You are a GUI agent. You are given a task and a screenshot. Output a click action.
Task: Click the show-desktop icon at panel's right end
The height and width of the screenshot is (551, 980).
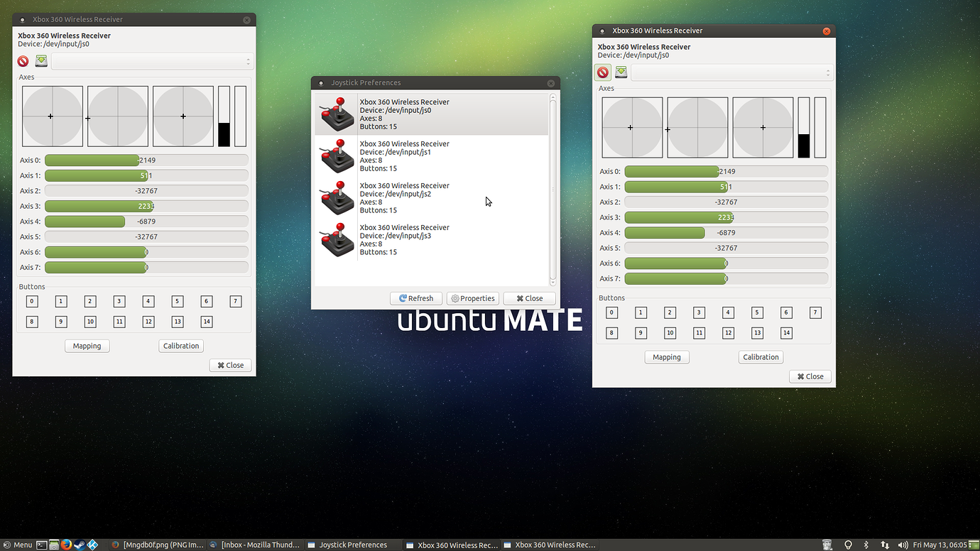pyautogui.click(x=974, y=545)
